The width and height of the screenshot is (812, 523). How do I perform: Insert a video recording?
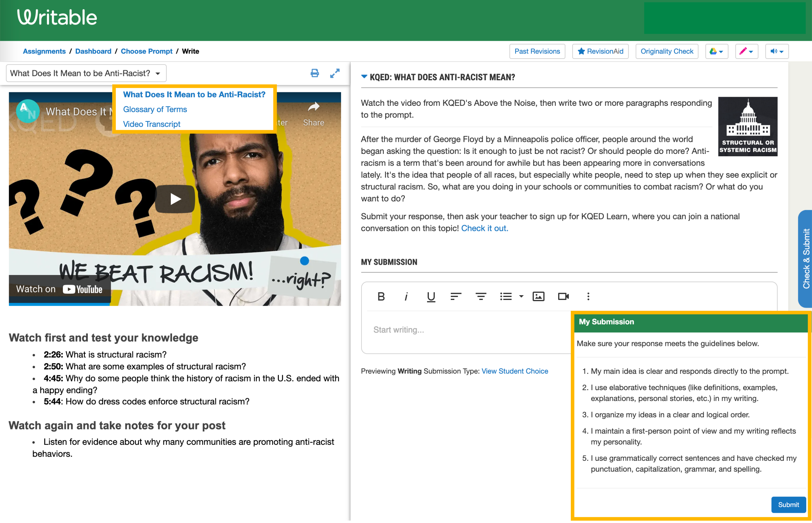coord(563,297)
